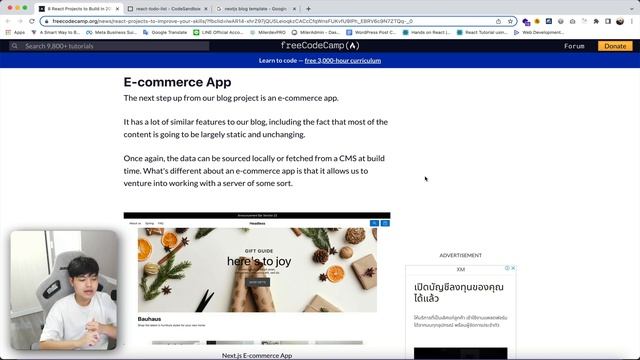Open a new browser tab with plus
Image resolution: width=640 pixels, height=360 pixels.
[x=308, y=9]
